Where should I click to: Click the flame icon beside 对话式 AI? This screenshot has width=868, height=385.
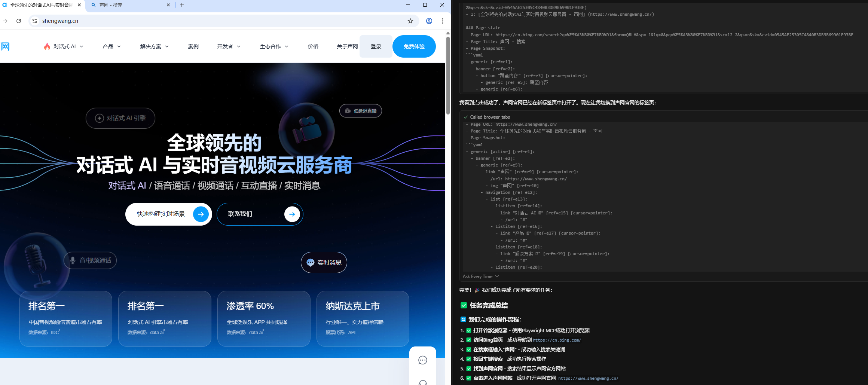(47, 46)
